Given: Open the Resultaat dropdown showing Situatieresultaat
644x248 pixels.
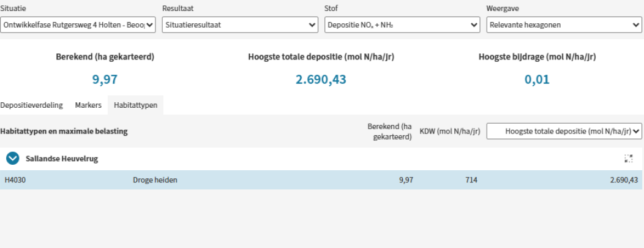Looking at the screenshot, I should (x=240, y=24).
